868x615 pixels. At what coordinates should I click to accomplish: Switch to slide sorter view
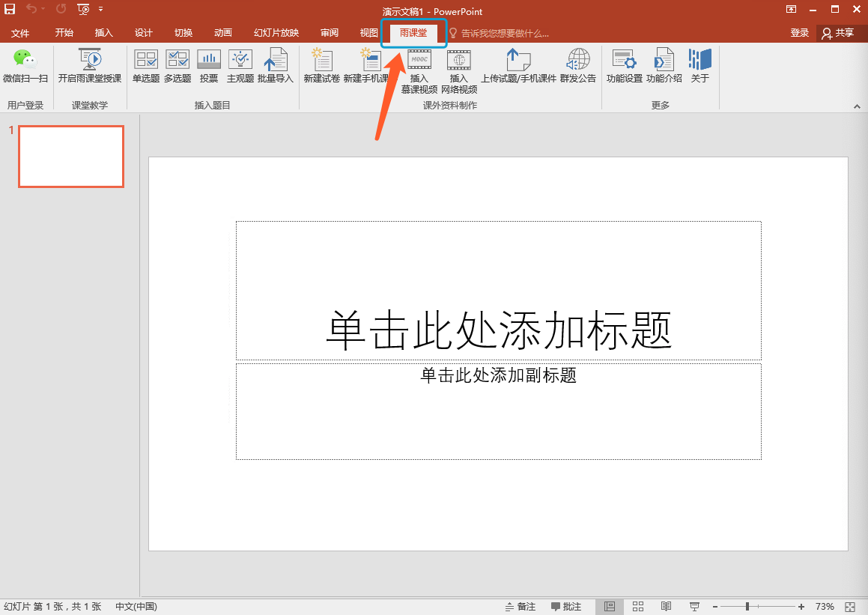[638, 606]
